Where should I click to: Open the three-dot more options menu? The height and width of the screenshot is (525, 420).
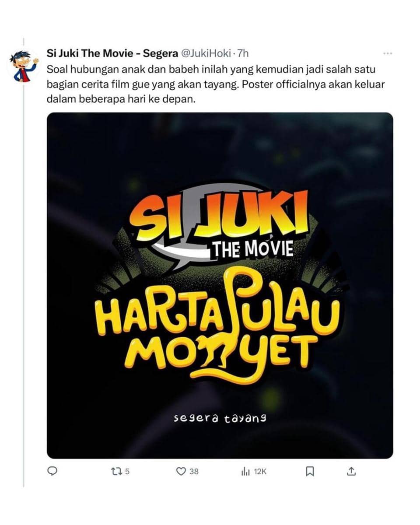point(388,53)
